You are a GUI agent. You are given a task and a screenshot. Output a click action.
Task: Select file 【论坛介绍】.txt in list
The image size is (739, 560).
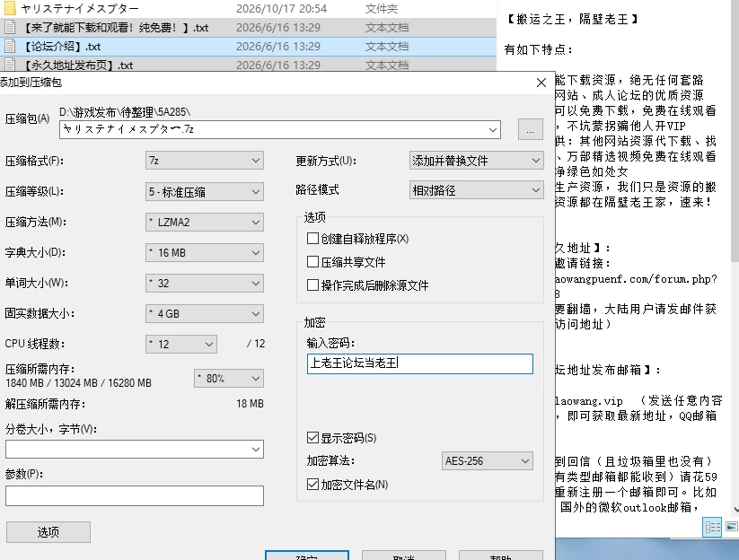pos(248,46)
